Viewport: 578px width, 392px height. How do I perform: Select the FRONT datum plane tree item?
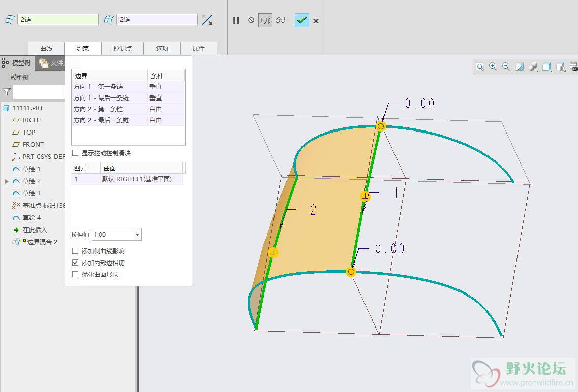point(33,144)
